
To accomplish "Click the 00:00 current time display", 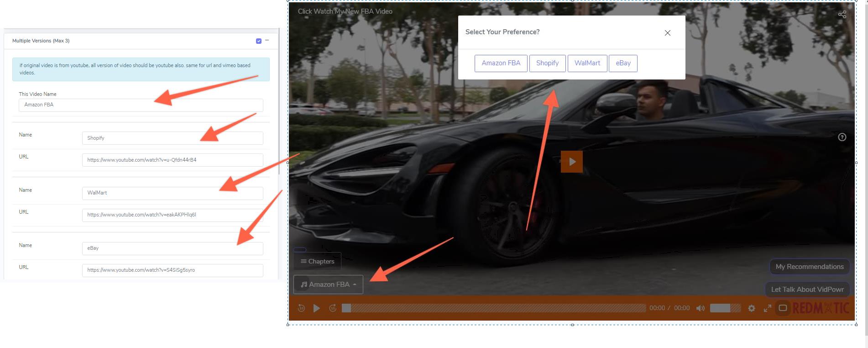I will point(657,308).
